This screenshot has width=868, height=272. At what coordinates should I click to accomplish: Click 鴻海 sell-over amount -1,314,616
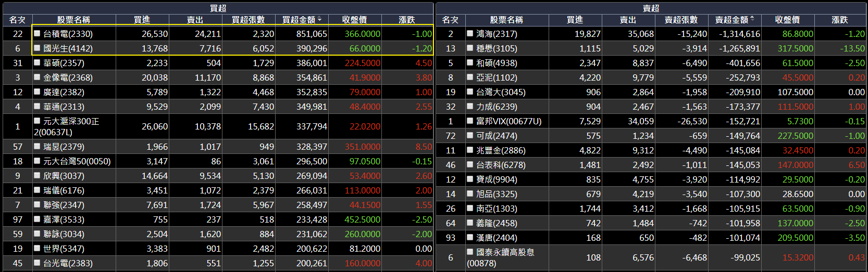tap(739, 34)
